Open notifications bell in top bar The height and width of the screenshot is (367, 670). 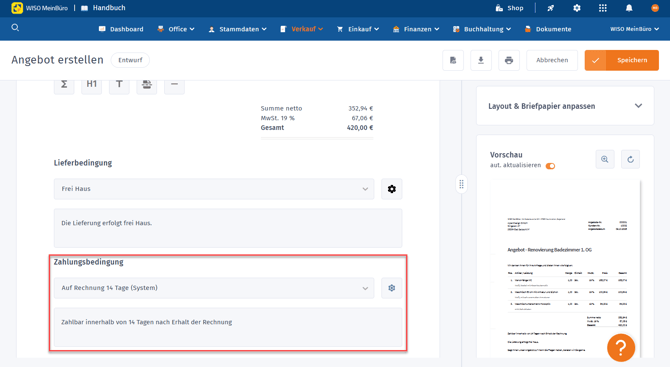(629, 8)
